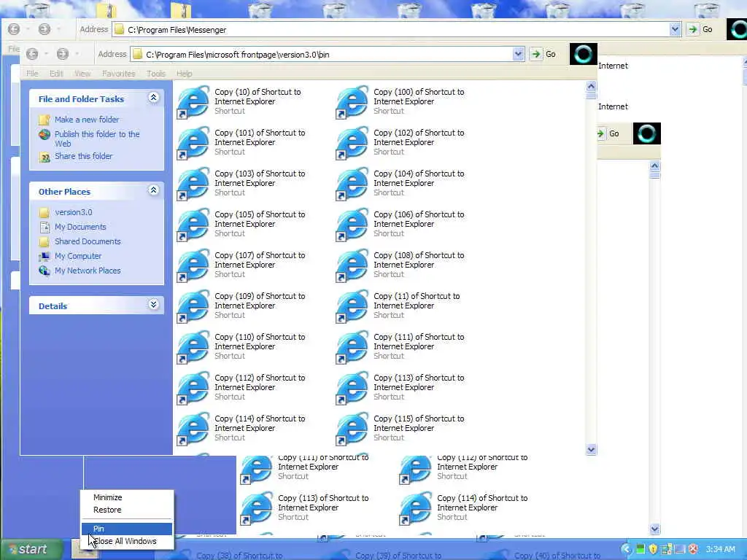Viewport: 747px width, 560px height.
Task: Select Copy (107) shortcut icon
Action: [x=193, y=265]
